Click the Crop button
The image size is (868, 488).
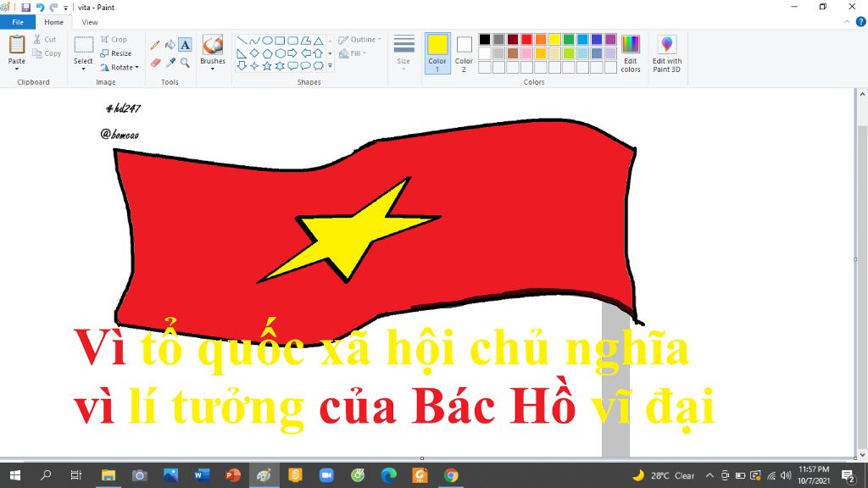pos(114,40)
